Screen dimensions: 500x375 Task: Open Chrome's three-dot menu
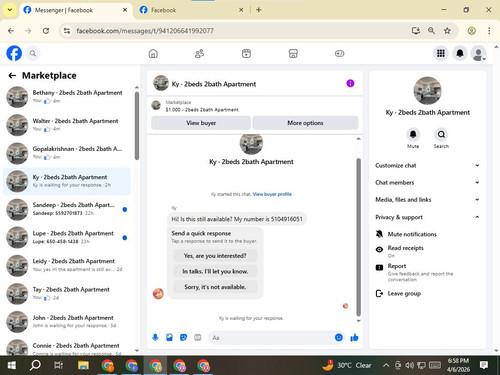click(x=489, y=31)
